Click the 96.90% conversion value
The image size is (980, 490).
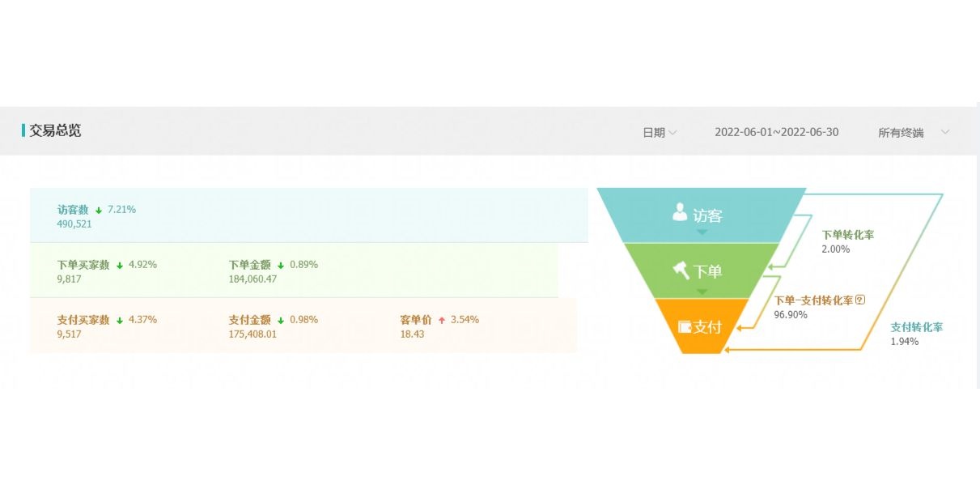pyautogui.click(x=791, y=314)
